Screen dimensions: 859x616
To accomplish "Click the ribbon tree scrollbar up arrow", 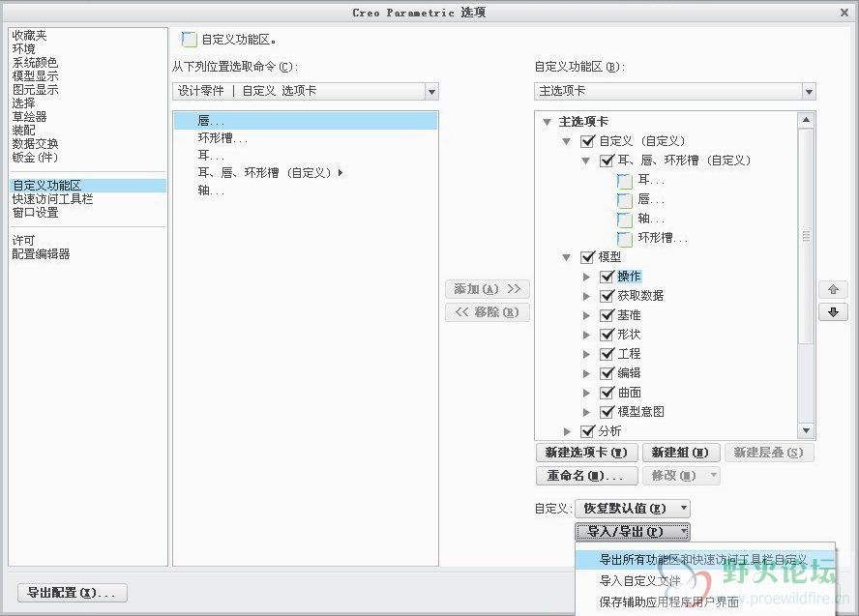I will [806, 120].
